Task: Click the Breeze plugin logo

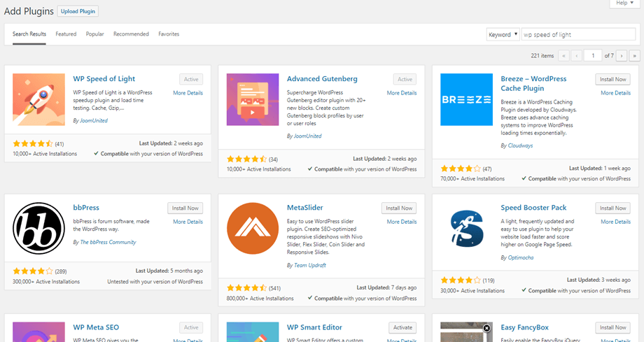Action: point(466,99)
